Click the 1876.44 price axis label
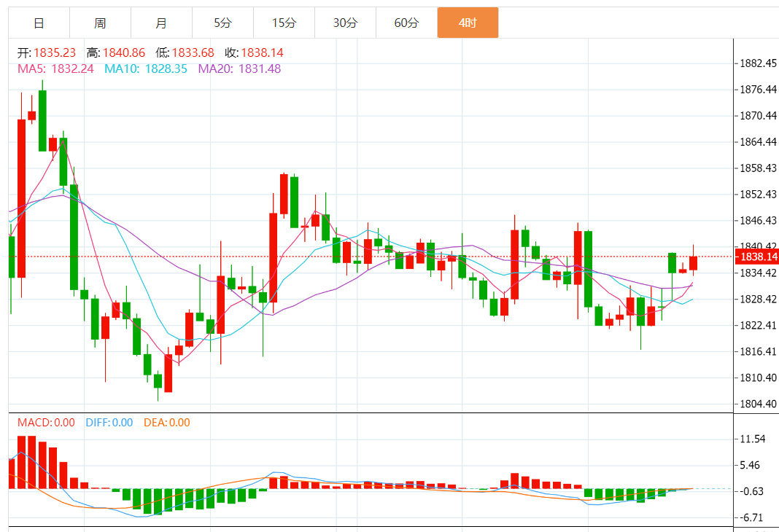779x532 pixels. click(x=758, y=90)
